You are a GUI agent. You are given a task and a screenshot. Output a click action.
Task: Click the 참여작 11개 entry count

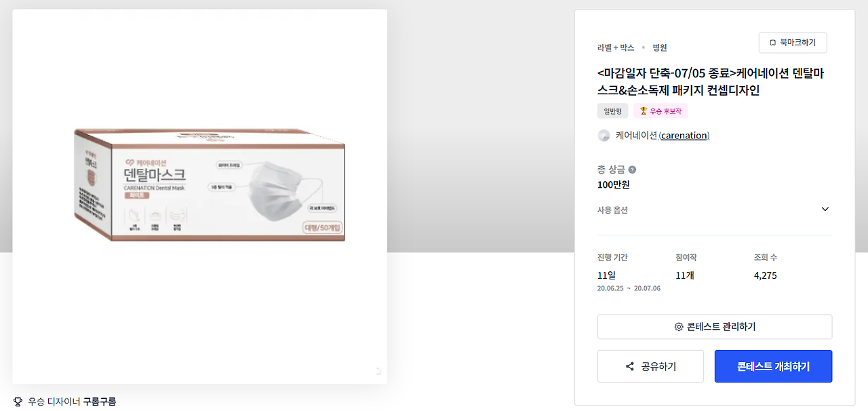685,275
